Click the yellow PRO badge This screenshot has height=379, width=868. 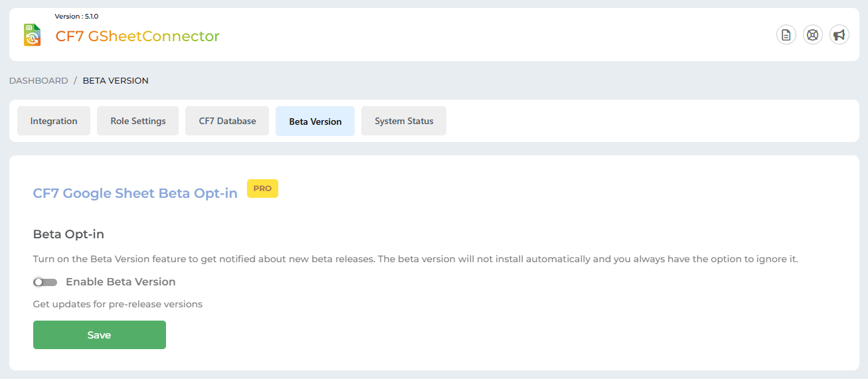click(262, 189)
